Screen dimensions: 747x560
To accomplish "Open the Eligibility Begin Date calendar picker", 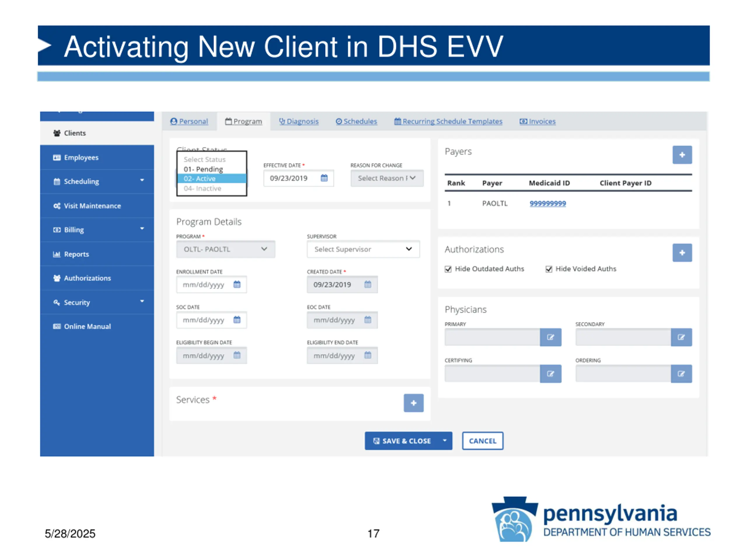I will click(237, 355).
